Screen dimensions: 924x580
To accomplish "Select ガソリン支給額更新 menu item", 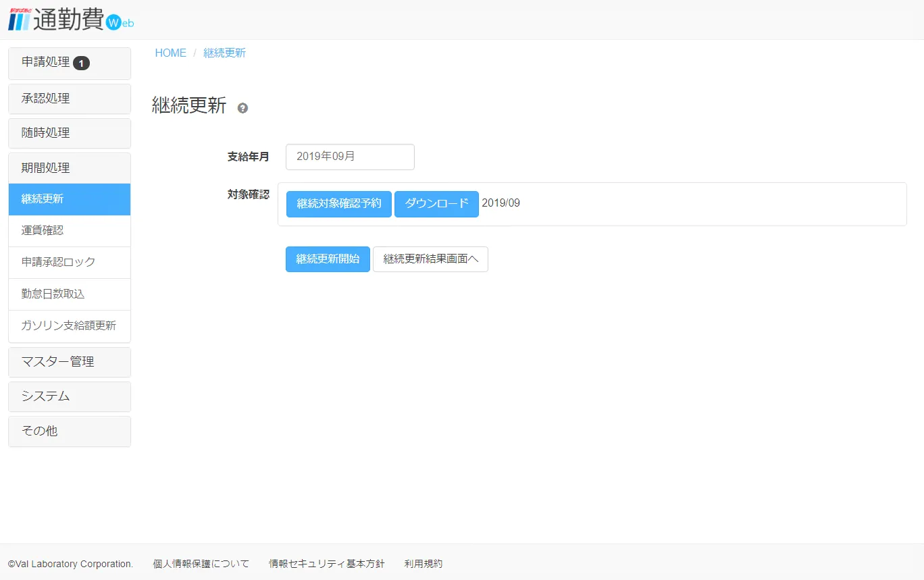I will pos(69,325).
